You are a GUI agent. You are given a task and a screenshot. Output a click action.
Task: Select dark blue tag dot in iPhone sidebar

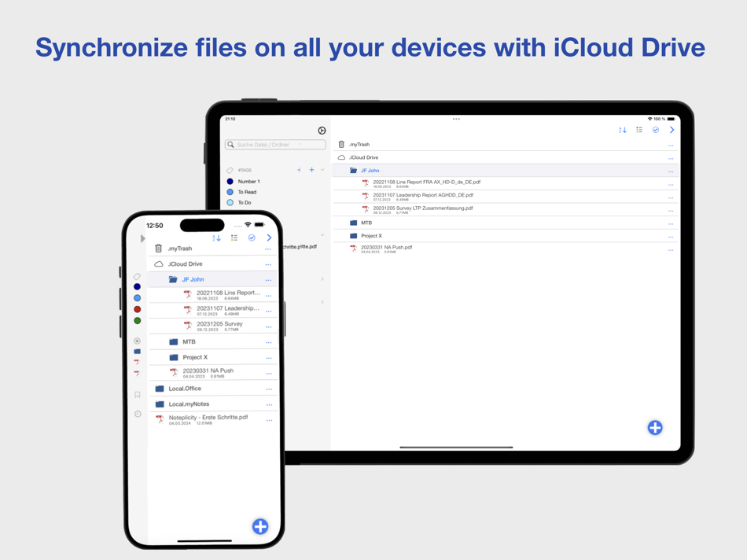tap(137, 286)
